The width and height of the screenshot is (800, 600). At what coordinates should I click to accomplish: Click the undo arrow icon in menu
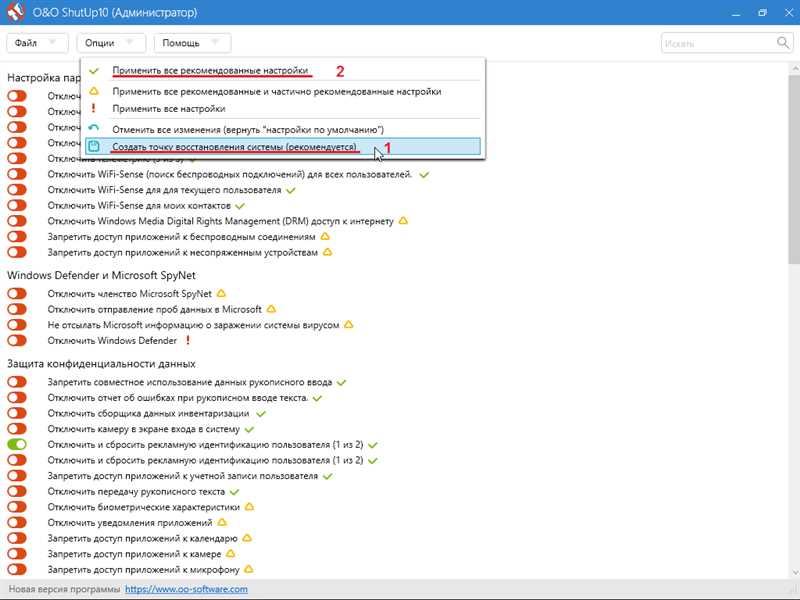[93, 128]
